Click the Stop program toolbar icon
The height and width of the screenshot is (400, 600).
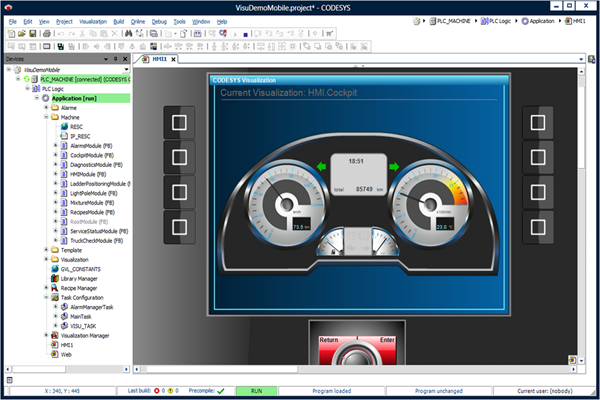pyautogui.click(x=246, y=33)
